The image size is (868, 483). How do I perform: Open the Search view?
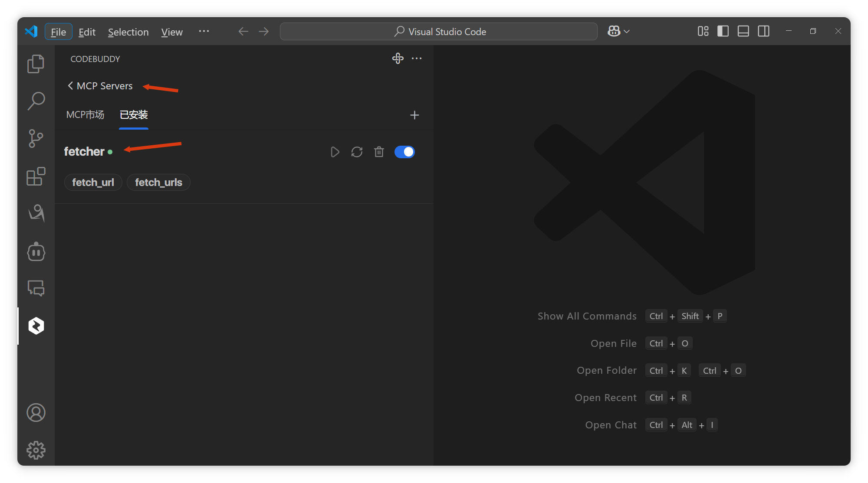coord(36,101)
